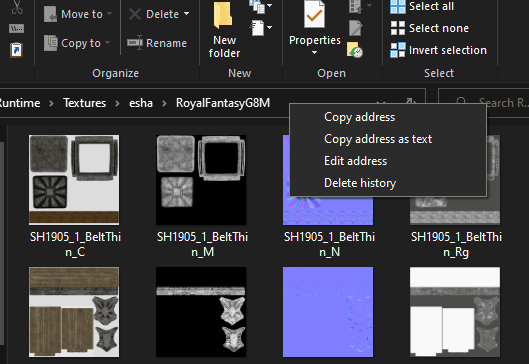Click the SH1905_1_BeltThin_Rg file name
The image size is (529, 364).
(456, 244)
